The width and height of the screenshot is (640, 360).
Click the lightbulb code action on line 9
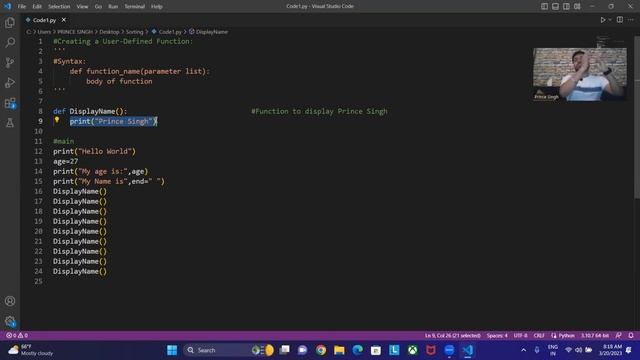point(57,120)
